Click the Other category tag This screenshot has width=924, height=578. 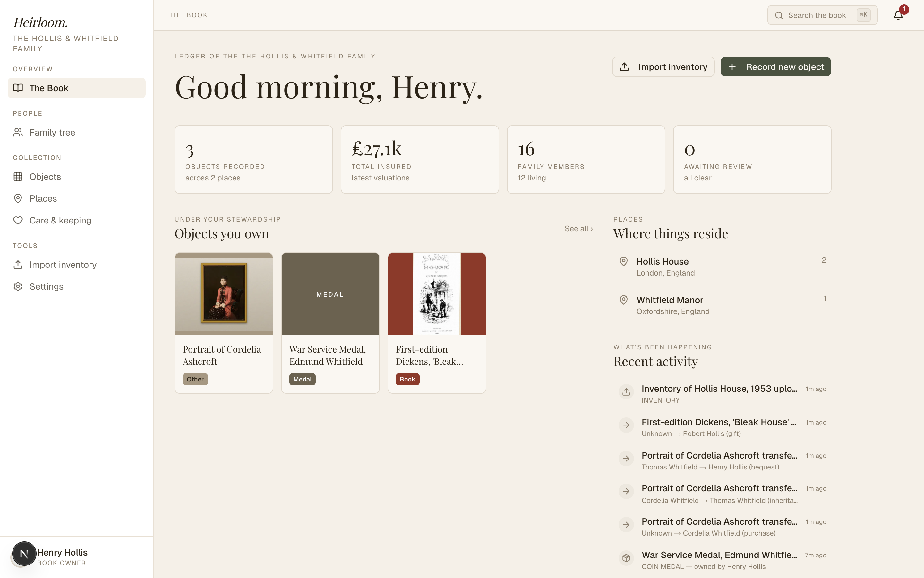195,379
